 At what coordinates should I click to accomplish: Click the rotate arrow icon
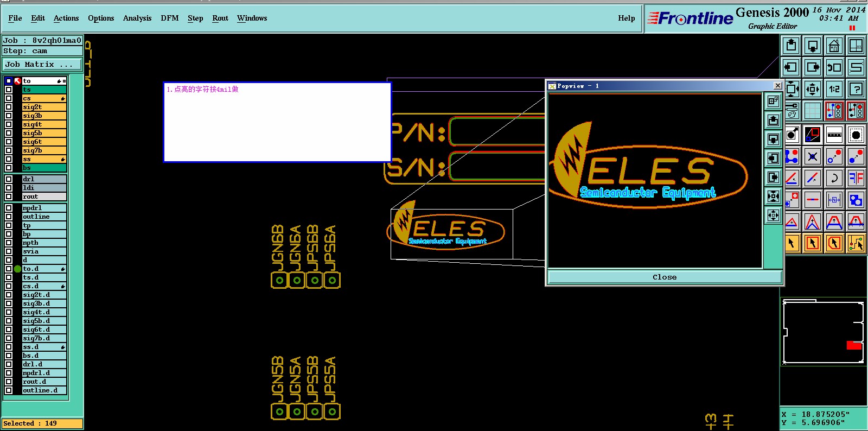point(834,178)
